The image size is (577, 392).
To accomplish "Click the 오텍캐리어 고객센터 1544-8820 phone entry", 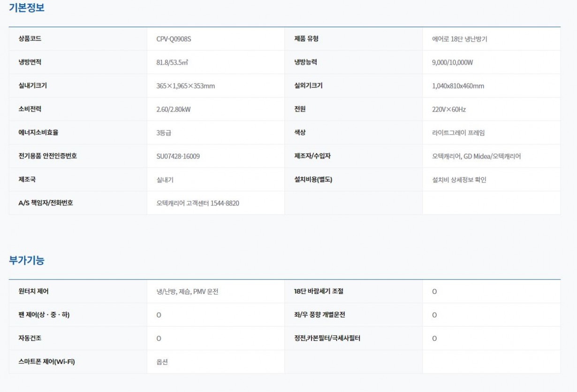I will pyautogui.click(x=197, y=203).
